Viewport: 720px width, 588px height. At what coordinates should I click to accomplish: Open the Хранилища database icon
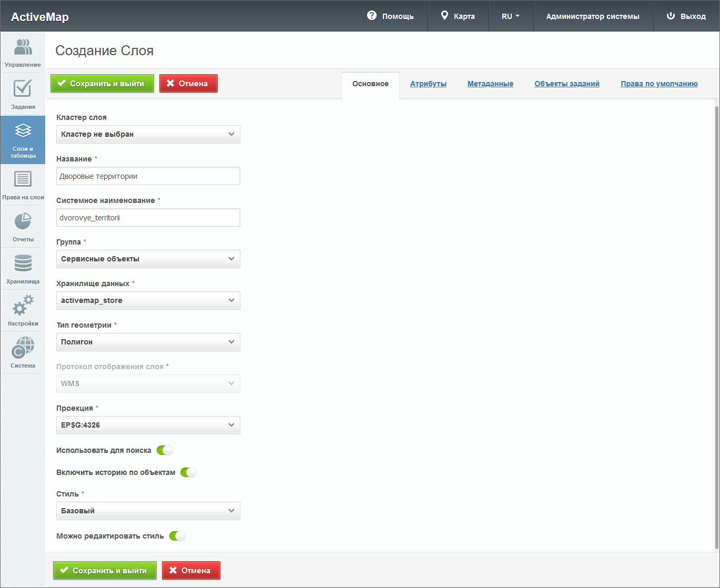point(23,263)
